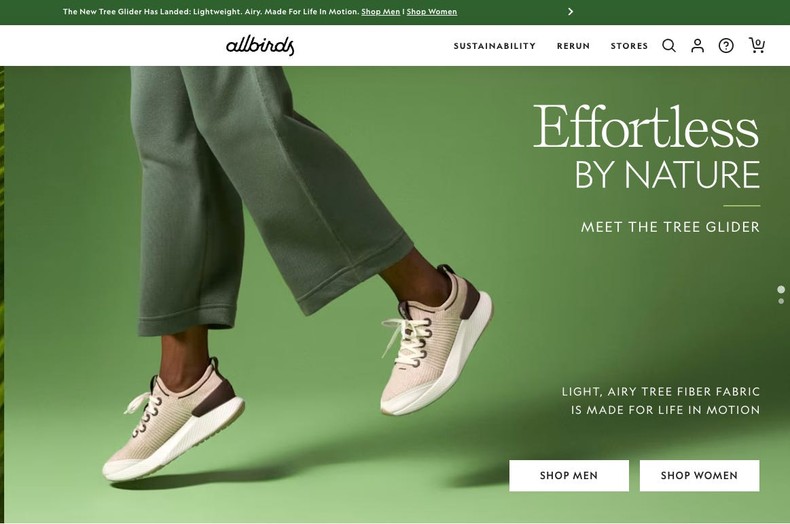Click the Shop Men button

(569, 476)
